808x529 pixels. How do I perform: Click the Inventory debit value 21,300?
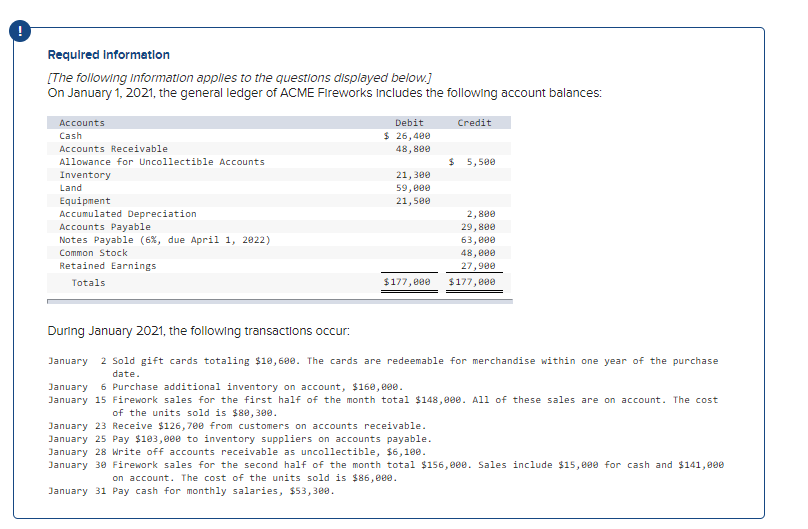(413, 175)
